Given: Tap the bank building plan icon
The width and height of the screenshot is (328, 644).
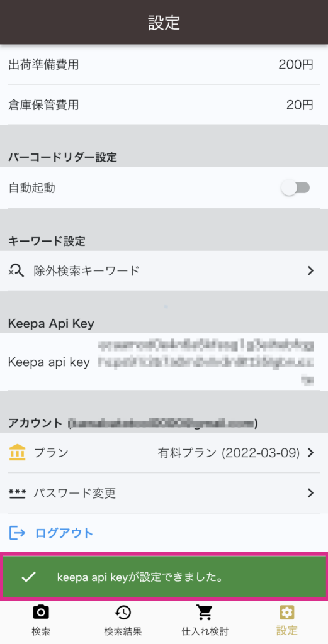Looking at the screenshot, I should pyautogui.click(x=17, y=453).
